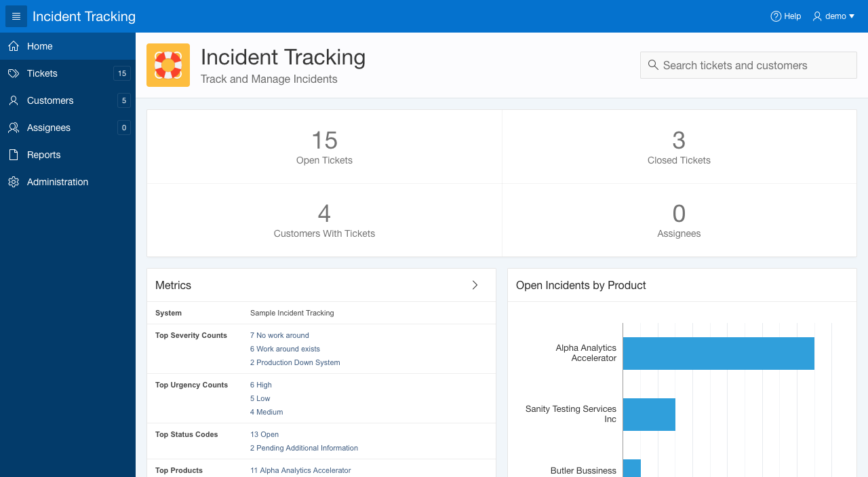Select the 3 Closed Tickets card
The image size is (868, 477).
679,147
